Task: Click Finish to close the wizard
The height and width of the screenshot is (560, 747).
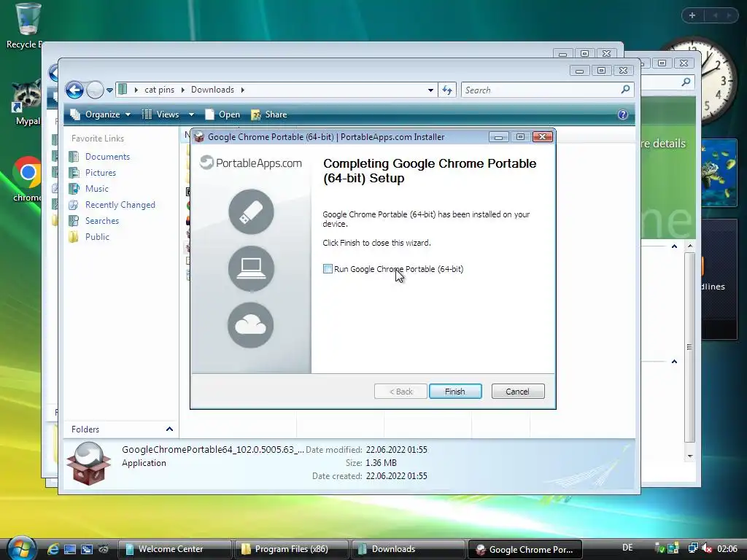Action: coord(455,392)
